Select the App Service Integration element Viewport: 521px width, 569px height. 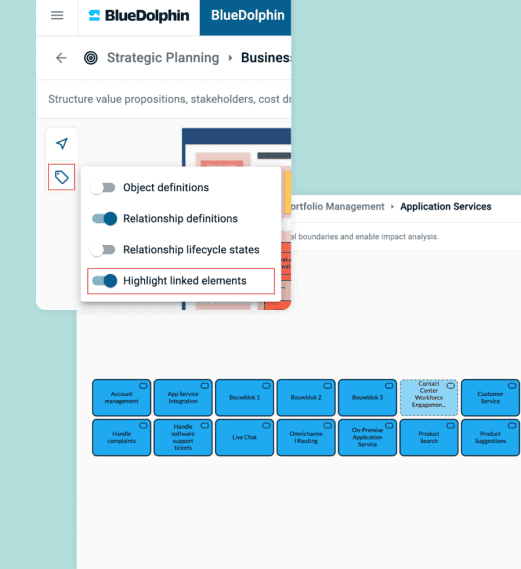[183, 397]
